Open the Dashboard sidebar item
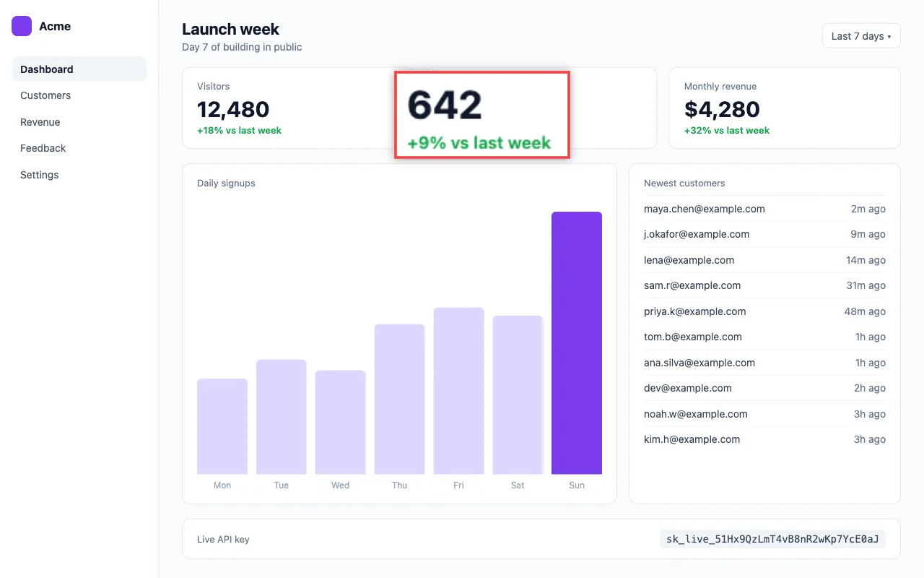924x578 pixels. (79, 69)
